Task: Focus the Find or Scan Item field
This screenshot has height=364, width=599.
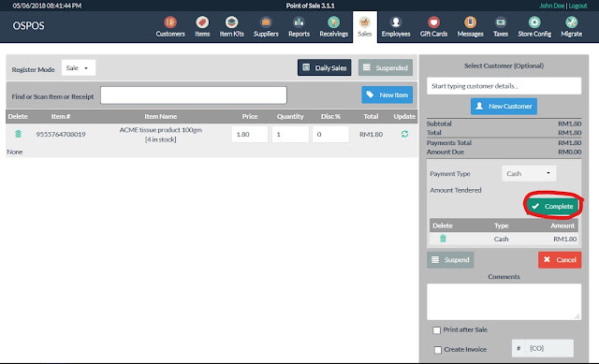Action: [x=194, y=95]
